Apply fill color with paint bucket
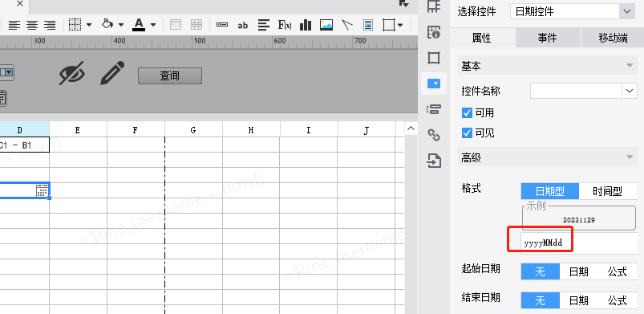This screenshot has width=644, height=314. coord(107,25)
